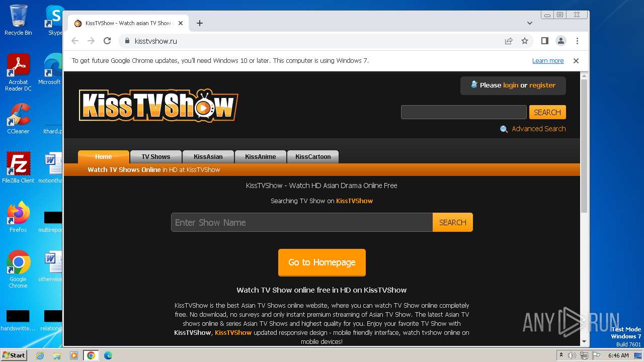Open Firefox desktop icon
This screenshot has height=362, width=644.
point(18,217)
